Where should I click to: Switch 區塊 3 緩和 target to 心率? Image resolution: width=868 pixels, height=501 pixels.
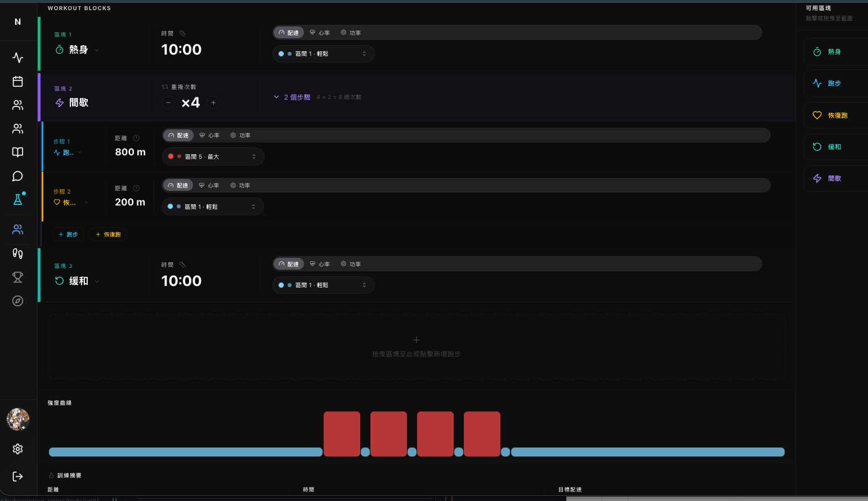click(x=319, y=263)
